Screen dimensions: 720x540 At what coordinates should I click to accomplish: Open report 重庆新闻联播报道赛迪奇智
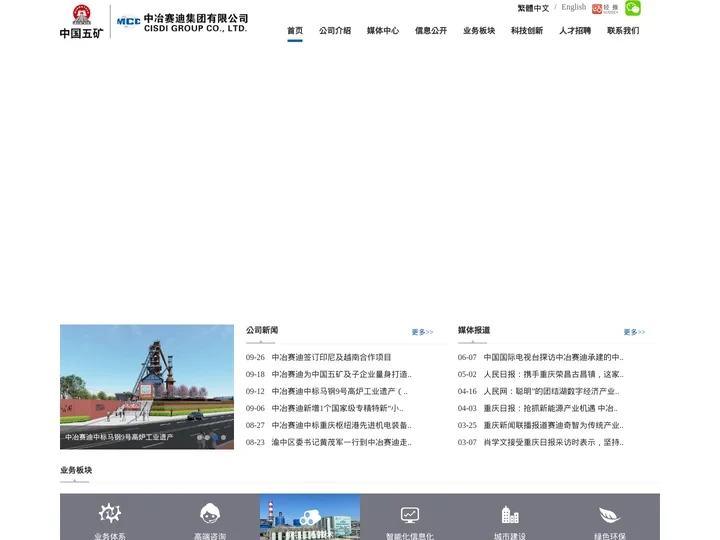pyautogui.click(x=553, y=425)
